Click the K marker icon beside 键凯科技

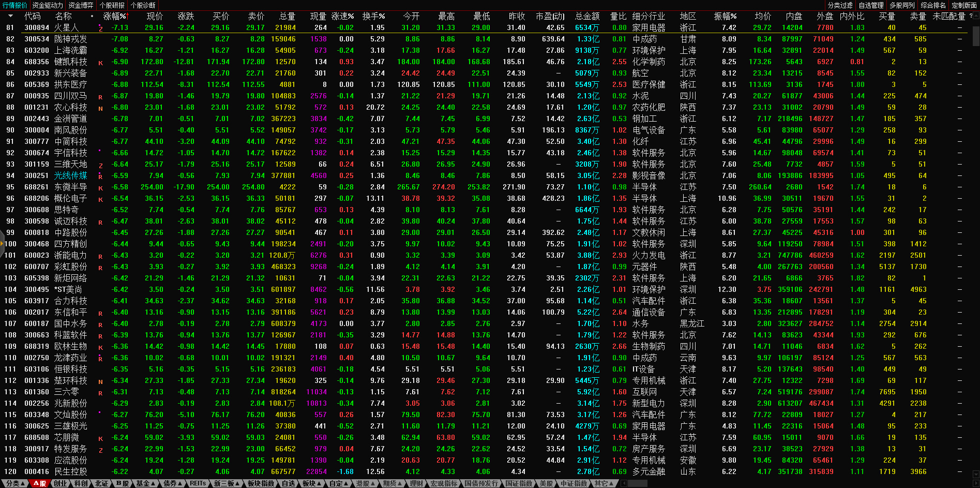(100, 63)
